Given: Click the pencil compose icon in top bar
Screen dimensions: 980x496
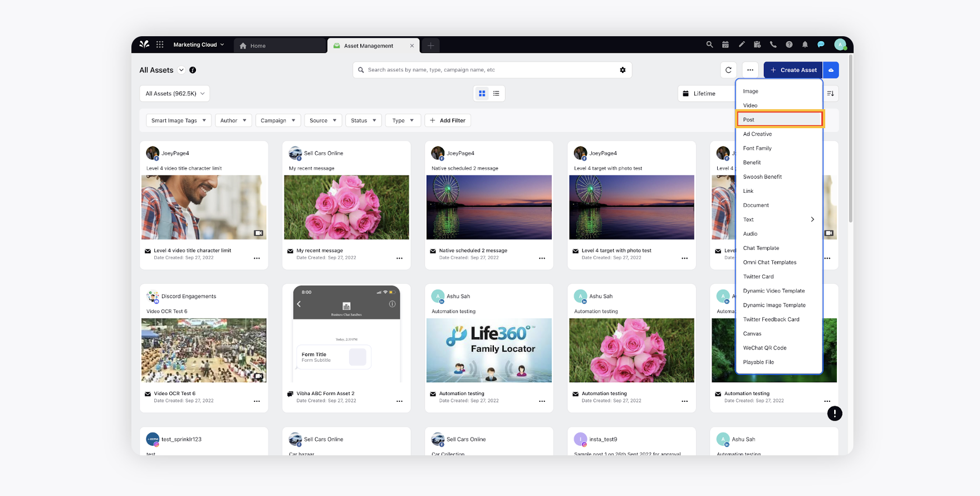Looking at the screenshot, I should [x=742, y=45].
